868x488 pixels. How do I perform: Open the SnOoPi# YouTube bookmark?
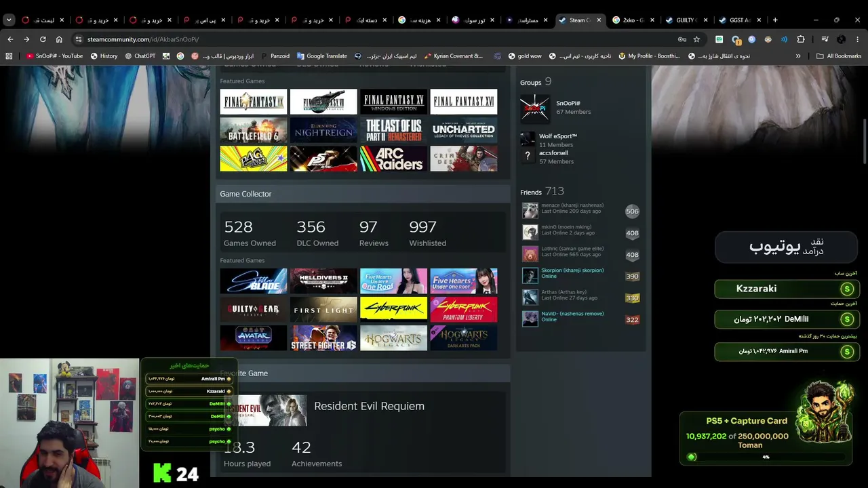[x=54, y=56]
